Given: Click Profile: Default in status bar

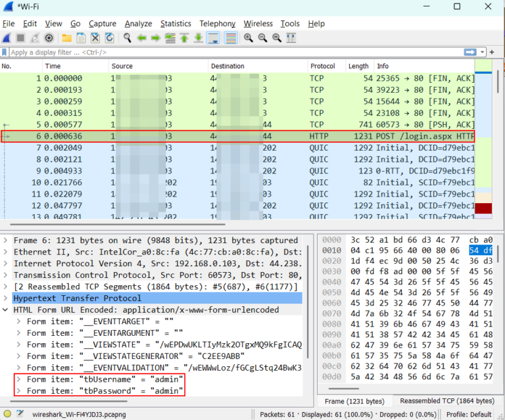Looking at the screenshot, I should [x=469, y=415].
